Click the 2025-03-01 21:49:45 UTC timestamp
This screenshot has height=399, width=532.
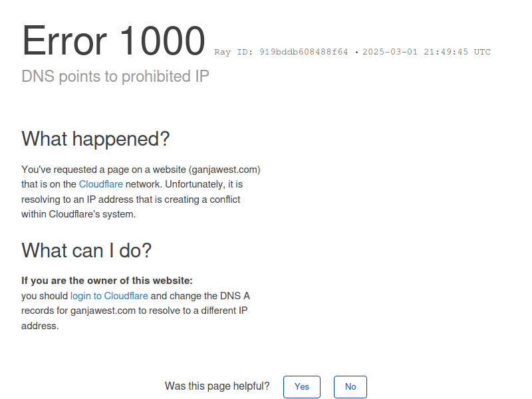(426, 52)
